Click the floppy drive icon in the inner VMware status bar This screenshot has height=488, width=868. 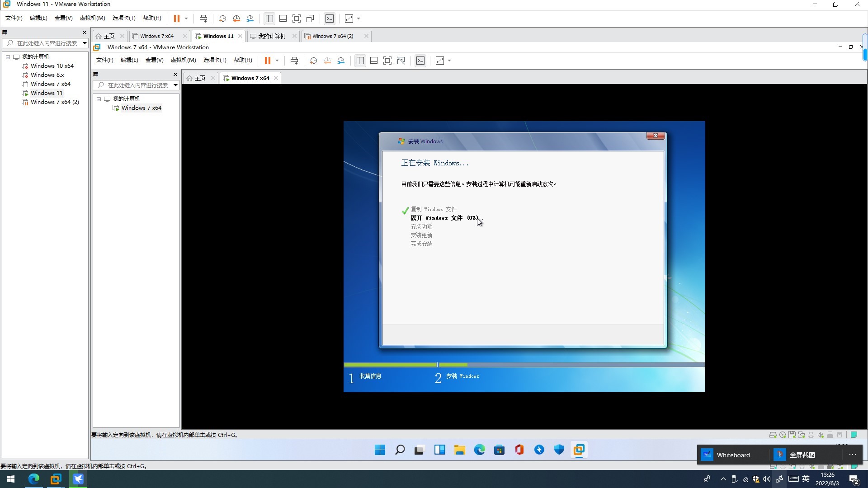(792, 435)
